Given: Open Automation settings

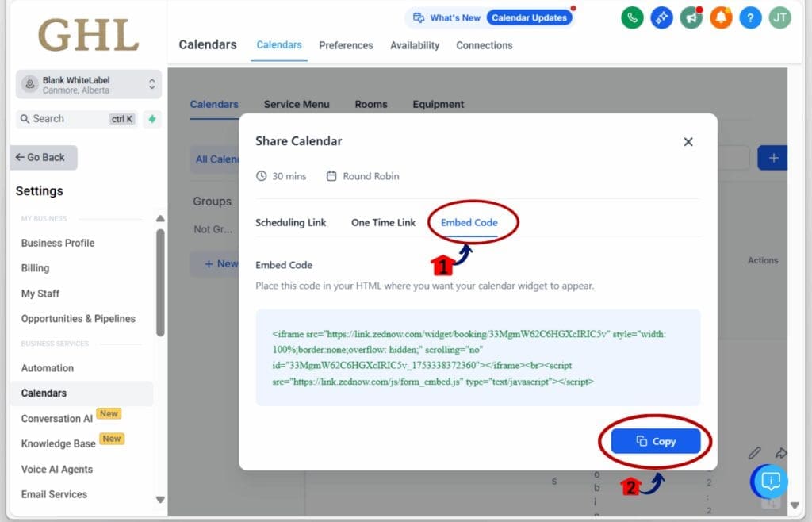Looking at the screenshot, I should pyautogui.click(x=48, y=368).
